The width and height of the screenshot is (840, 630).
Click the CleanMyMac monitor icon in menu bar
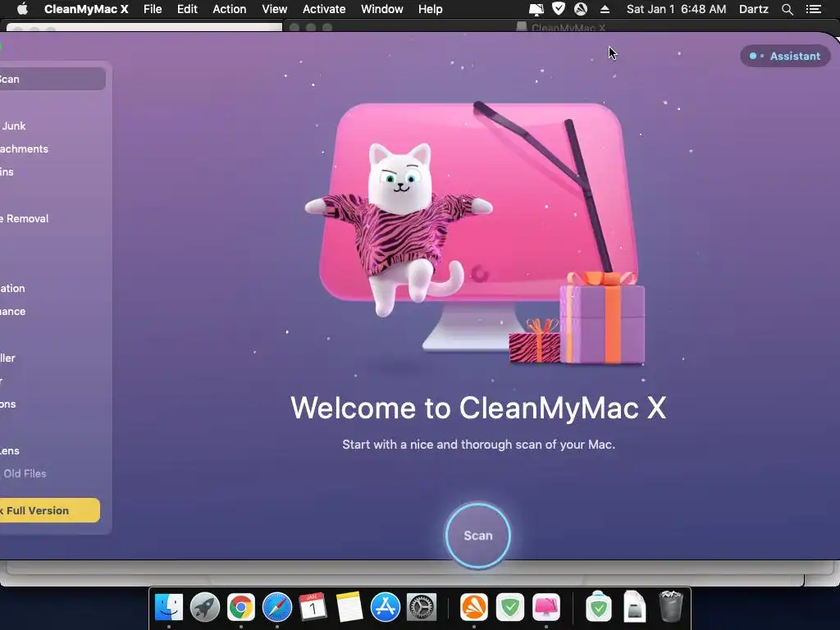tap(536, 9)
